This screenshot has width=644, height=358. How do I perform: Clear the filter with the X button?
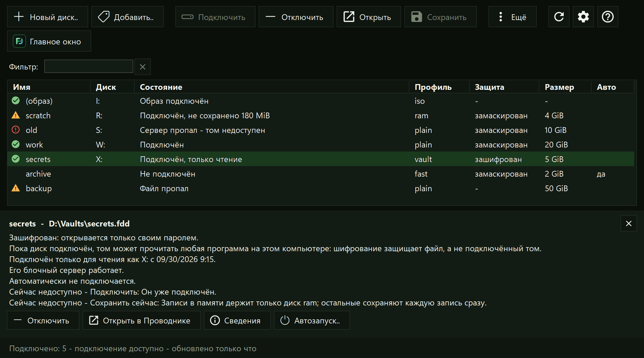tap(143, 67)
